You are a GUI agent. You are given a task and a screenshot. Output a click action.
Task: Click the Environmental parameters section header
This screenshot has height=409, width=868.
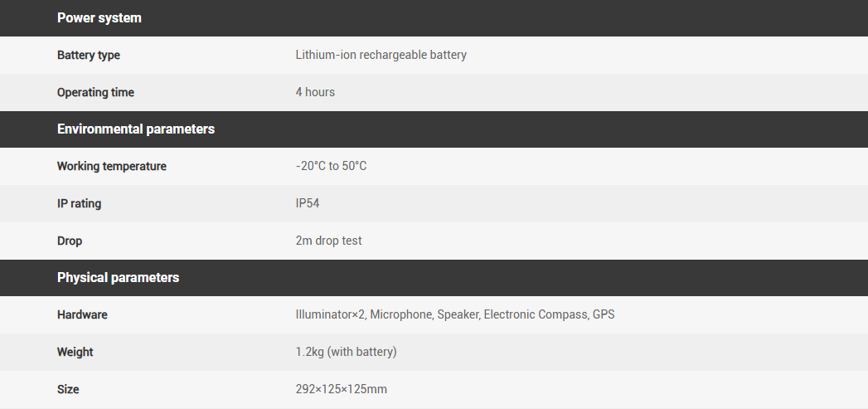[135, 129]
